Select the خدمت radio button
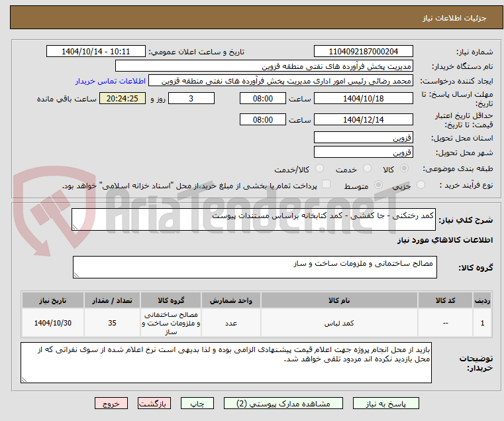 coord(367,168)
